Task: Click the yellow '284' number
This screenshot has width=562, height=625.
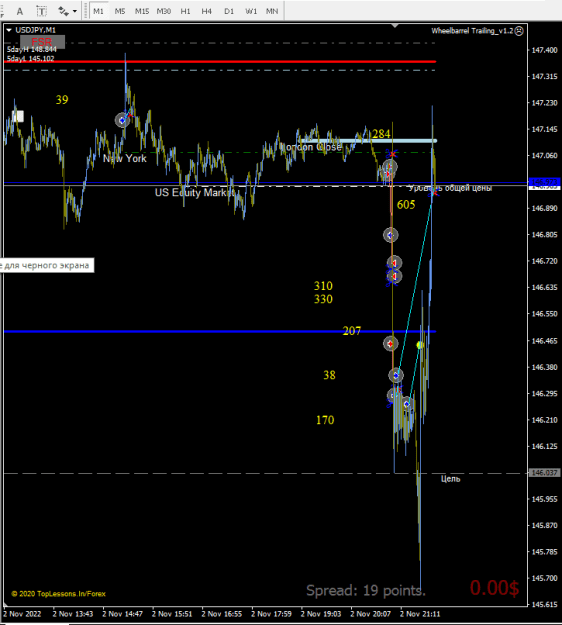Action: tap(381, 134)
